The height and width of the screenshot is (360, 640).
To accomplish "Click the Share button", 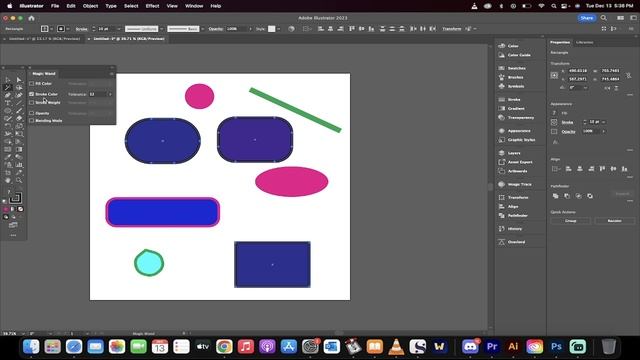I will (587, 18).
